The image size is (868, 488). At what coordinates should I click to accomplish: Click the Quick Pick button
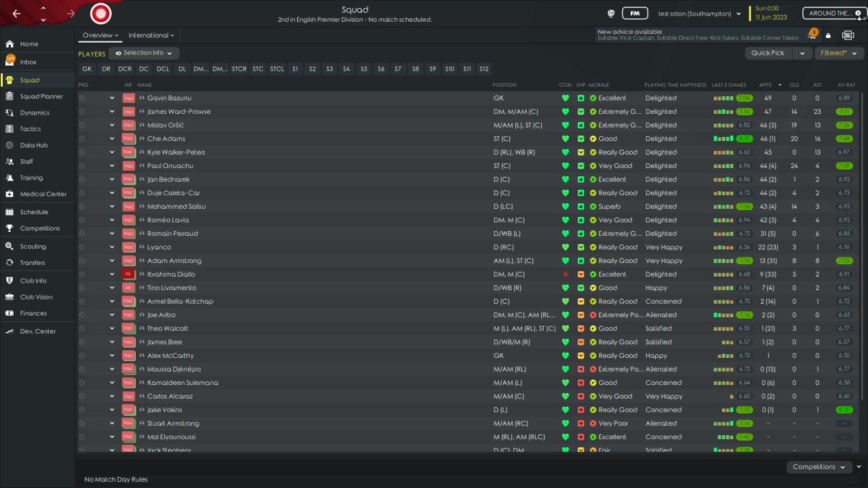click(x=768, y=53)
